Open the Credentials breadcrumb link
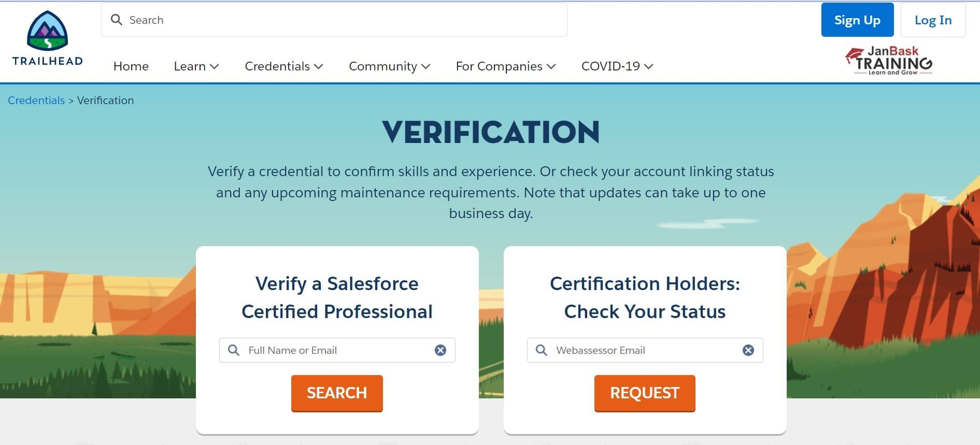The height and width of the screenshot is (445, 980). [36, 101]
